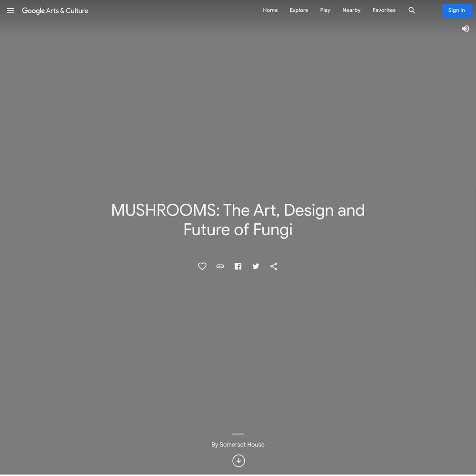Favorite this story with the heart icon
This screenshot has height=476, width=476.
202,266
